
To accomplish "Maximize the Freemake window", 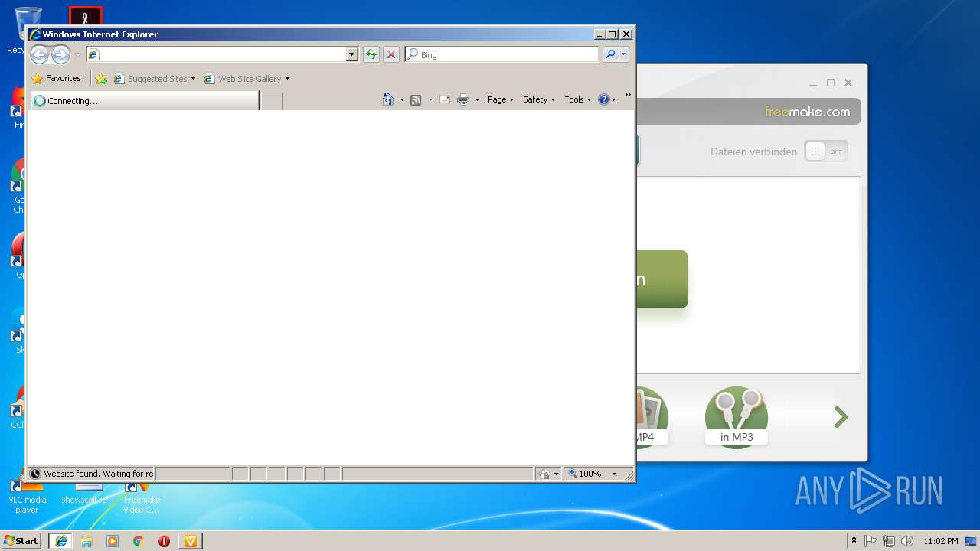I will click(831, 83).
